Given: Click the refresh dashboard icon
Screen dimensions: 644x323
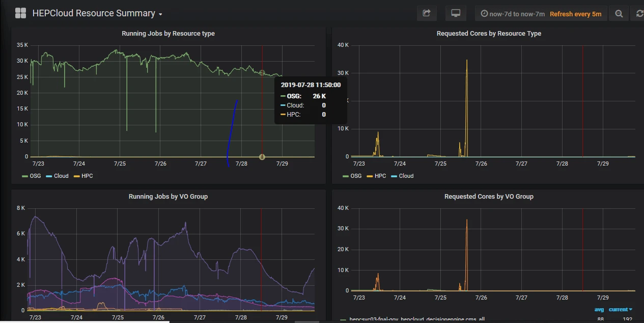Looking at the screenshot, I should [x=639, y=14].
